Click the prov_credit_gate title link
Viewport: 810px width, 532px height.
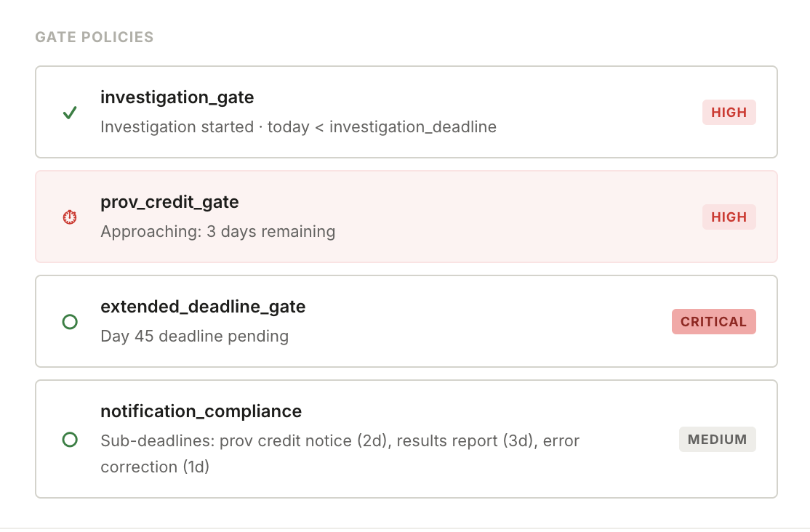click(169, 202)
